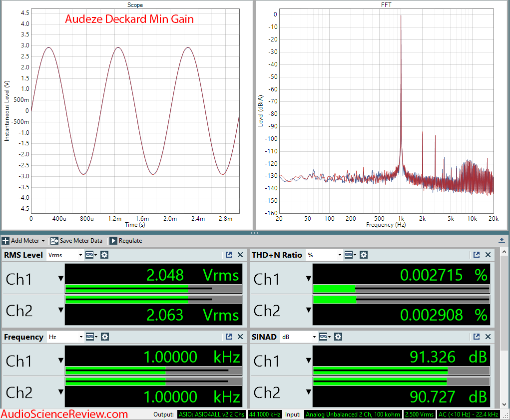
Task: Expand SINAD Ch2 channel arrow
Action: pyautogui.click(x=309, y=392)
